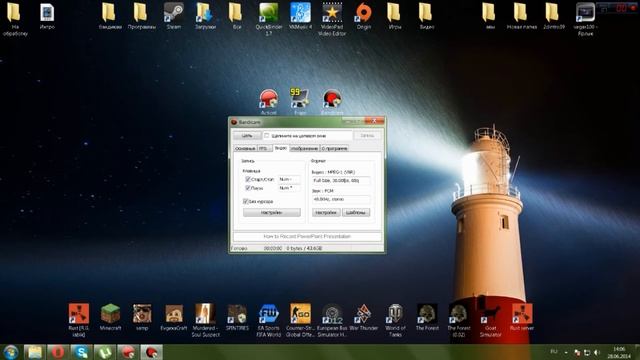Launch the World of Tanks shortcut
This screenshot has height=360, width=640.
click(395, 320)
